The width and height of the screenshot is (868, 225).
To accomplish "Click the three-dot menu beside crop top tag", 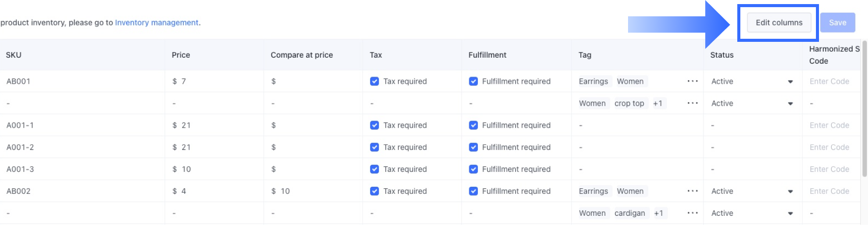I will [x=692, y=103].
